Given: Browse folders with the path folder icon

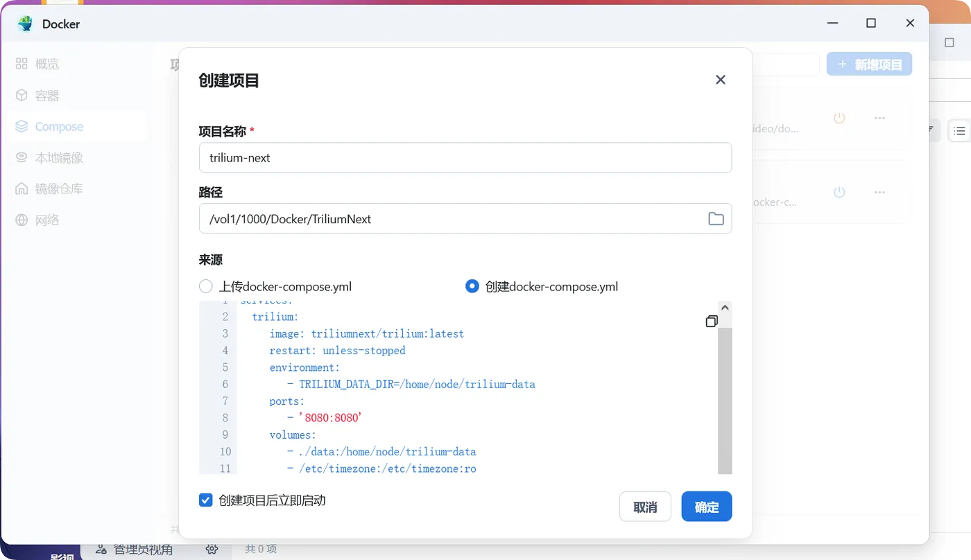Looking at the screenshot, I should tap(716, 219).
